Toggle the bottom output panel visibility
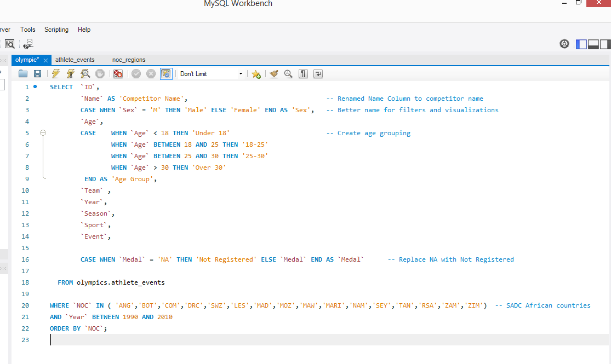Viewport: 611px width, 364px height. pos(593,44)
